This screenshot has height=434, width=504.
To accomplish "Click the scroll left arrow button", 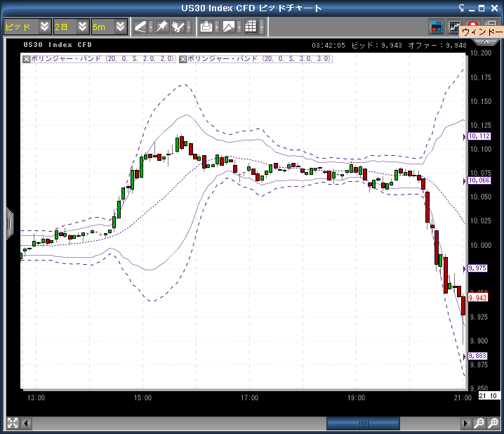I will pyautogui.click(x=27, y=423).
